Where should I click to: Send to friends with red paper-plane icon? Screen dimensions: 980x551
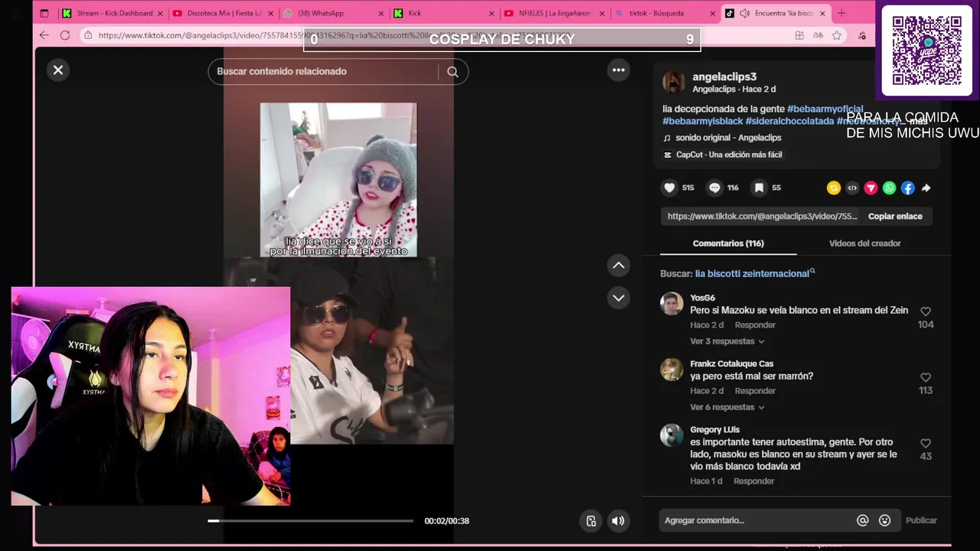tap(871, 187)
